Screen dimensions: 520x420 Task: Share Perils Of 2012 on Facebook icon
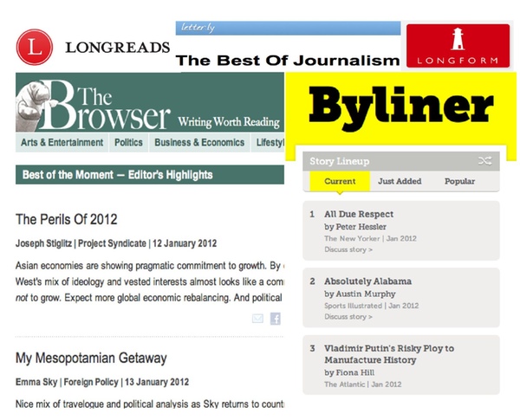coord(276,319)
